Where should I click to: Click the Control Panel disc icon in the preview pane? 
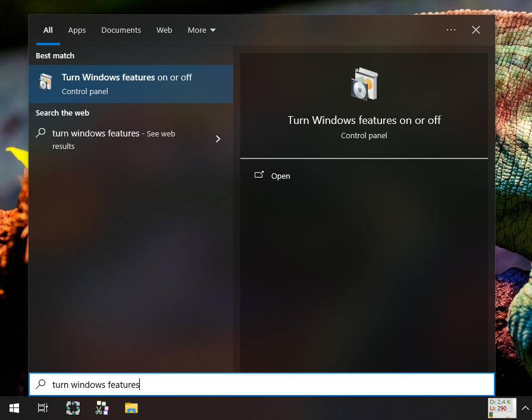pyautogui.click(x=364, y=83)
